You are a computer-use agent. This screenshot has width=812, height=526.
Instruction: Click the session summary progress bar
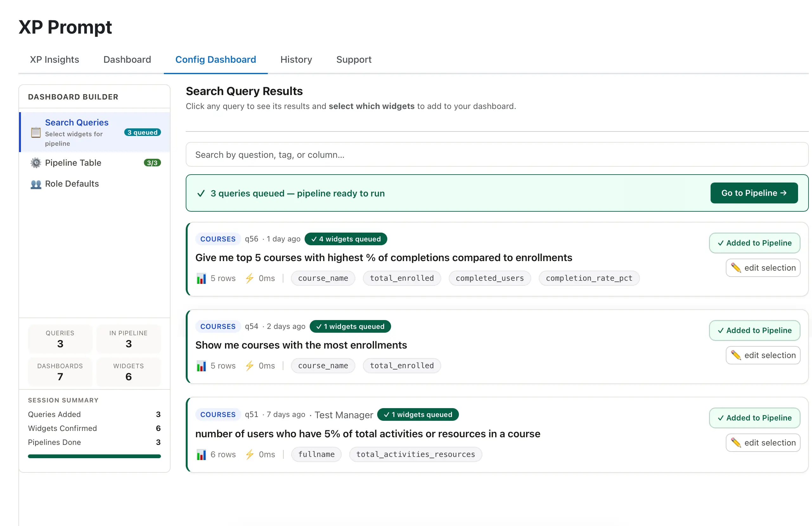point(94,456)
